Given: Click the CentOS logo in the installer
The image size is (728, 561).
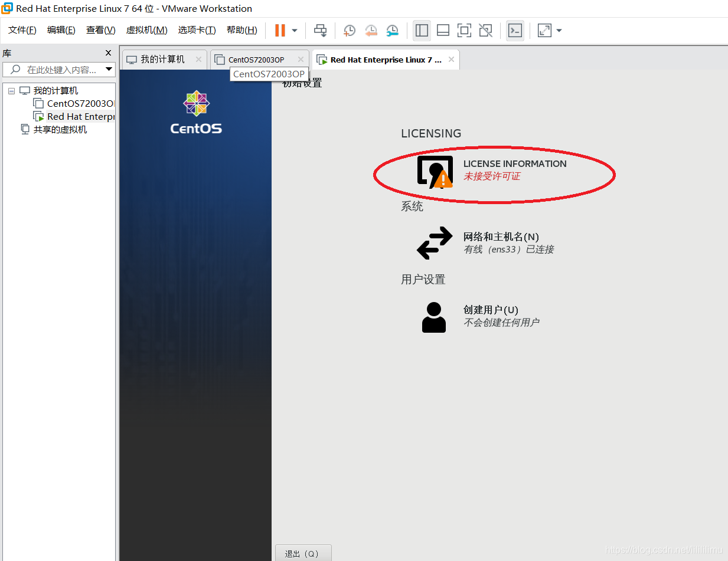Looking at the screenshot, I should click(x=196, y=113).
